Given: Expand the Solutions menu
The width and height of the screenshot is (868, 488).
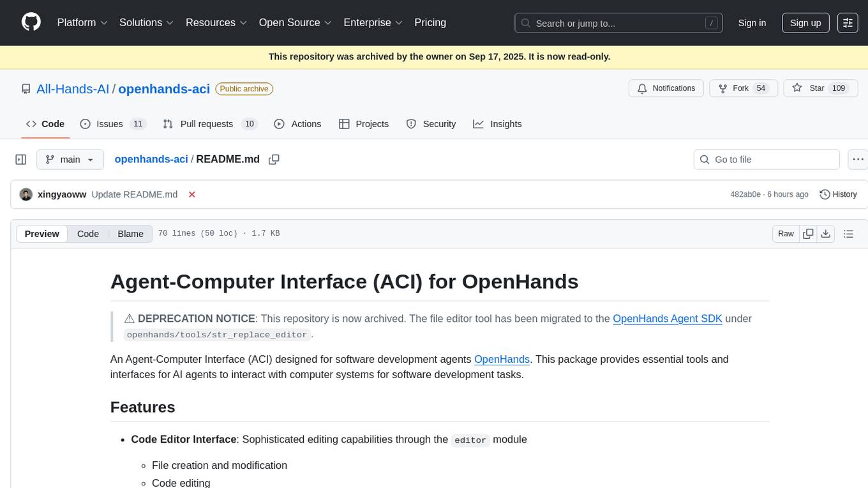Looking at the screenshot, I should (147, 22).
